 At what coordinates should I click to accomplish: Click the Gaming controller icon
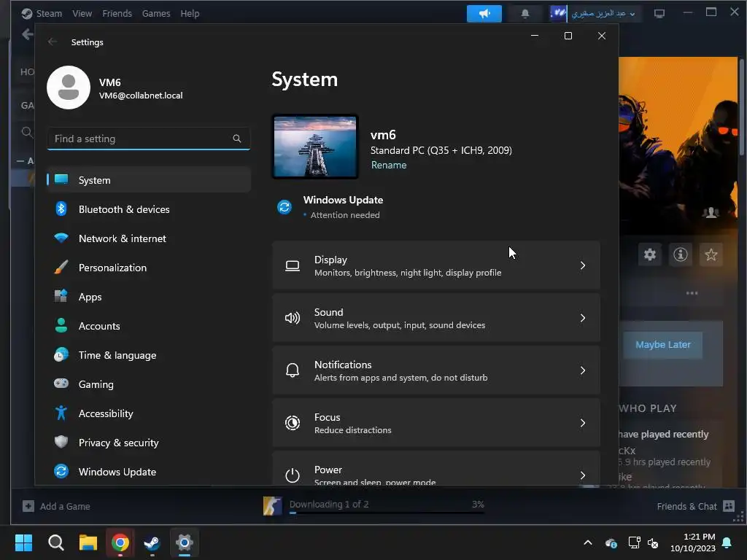coord(61,384)
